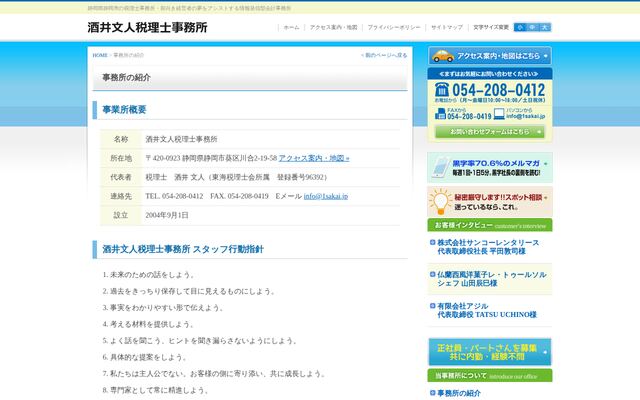This screenshot has width=640, height=400.
Task: Open the 秘密厳守します!!スポット相談 banner
Action: [490, 202]
